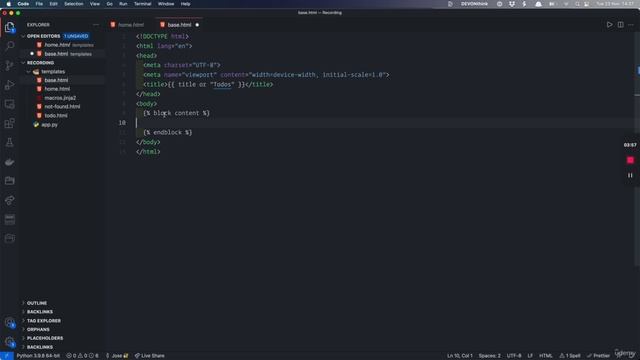This screenshot has height=360, width=640.
Task: Click the unsaved dot on base.html tab
Action: [x=197, y=25]
